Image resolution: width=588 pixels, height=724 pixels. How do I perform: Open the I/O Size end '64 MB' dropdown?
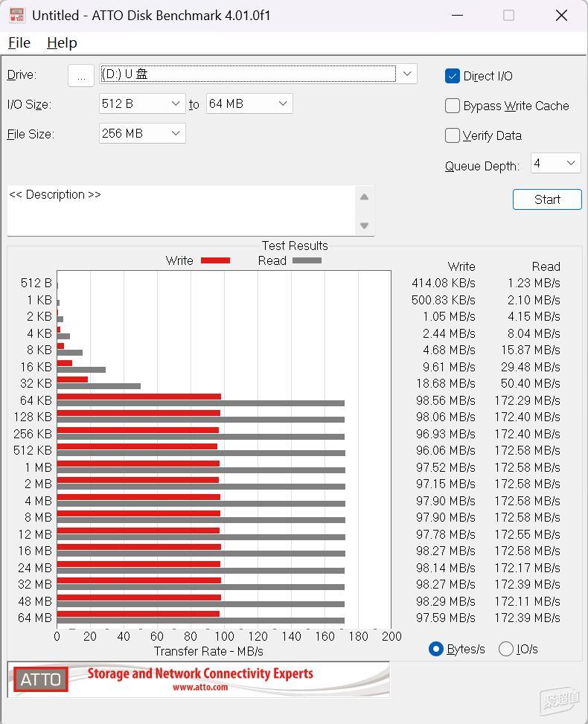point(249,104)
